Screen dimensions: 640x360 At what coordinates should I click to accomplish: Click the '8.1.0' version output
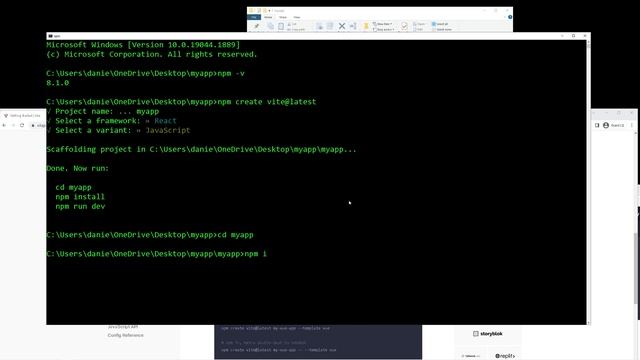[x=58, y=83]
